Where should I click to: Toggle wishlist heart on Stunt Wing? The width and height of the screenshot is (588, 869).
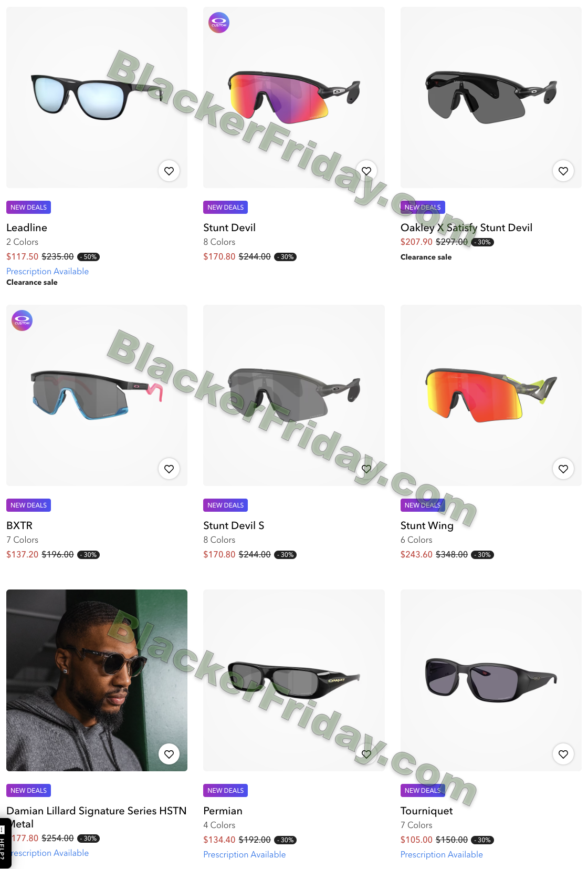pos(563,469)
